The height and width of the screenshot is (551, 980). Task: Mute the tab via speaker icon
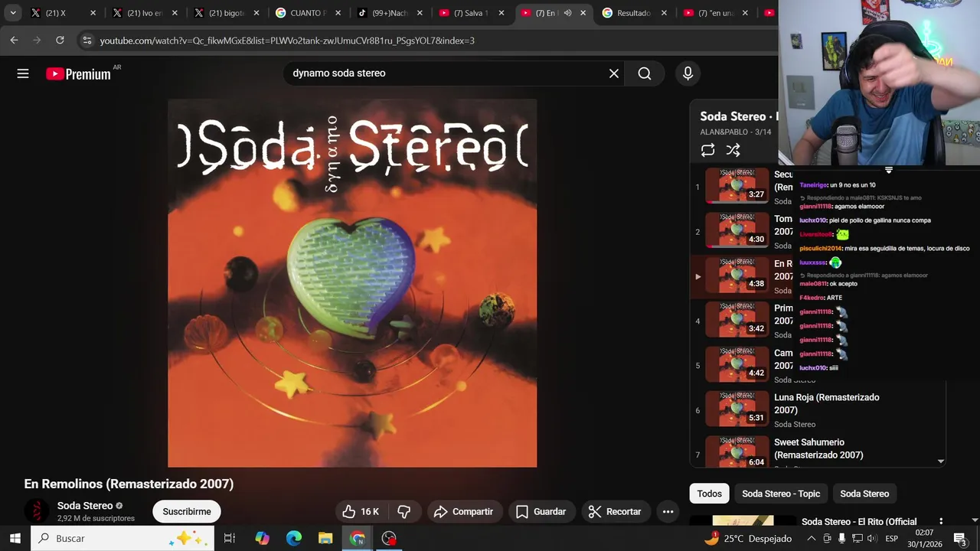[567, 13]
